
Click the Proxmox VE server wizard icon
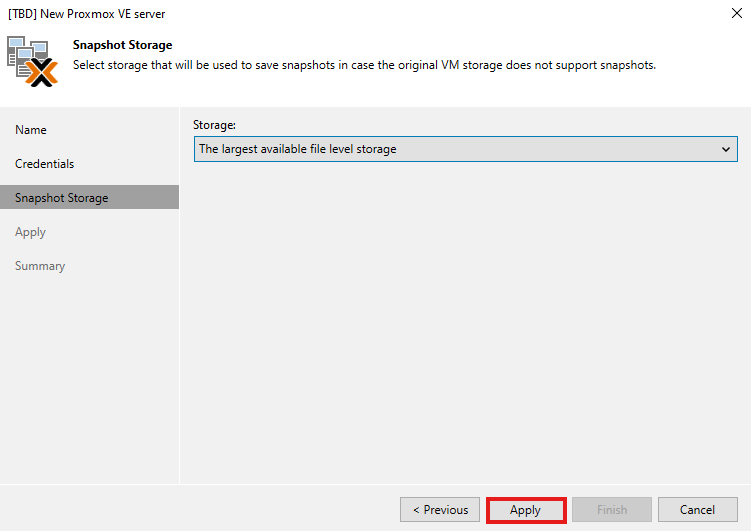click(33, 62)
